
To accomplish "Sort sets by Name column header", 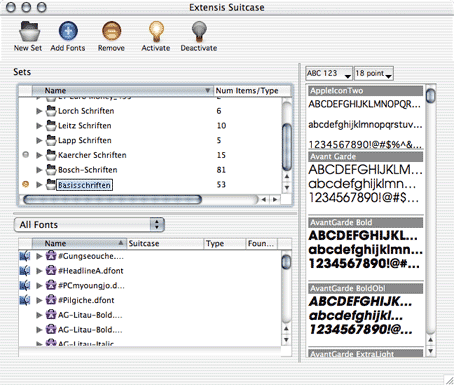I will point(122,91).
